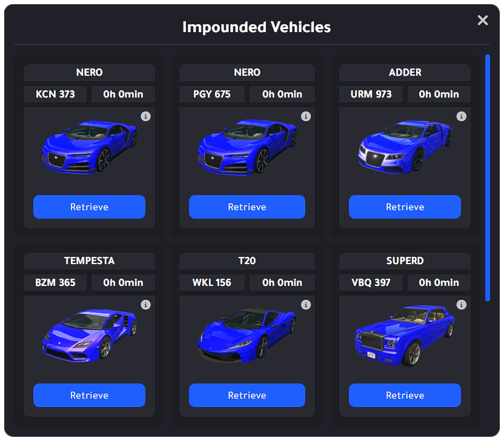Retrieve the Adder URM 973
The image size is (504, 441).
(405, 207)
